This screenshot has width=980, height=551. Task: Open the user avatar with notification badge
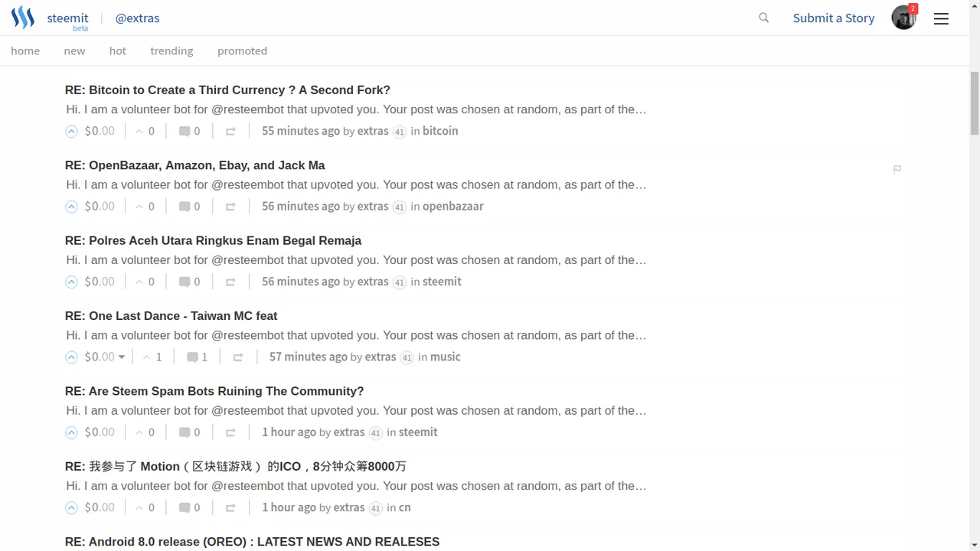903,18
